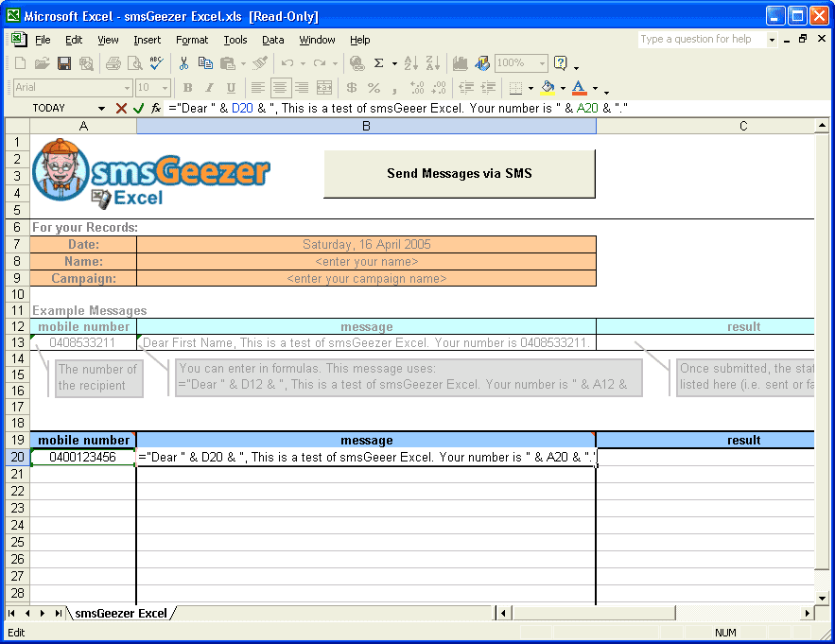
Task: Click the AutoSum sigma icon
Action: pos(378,63)
